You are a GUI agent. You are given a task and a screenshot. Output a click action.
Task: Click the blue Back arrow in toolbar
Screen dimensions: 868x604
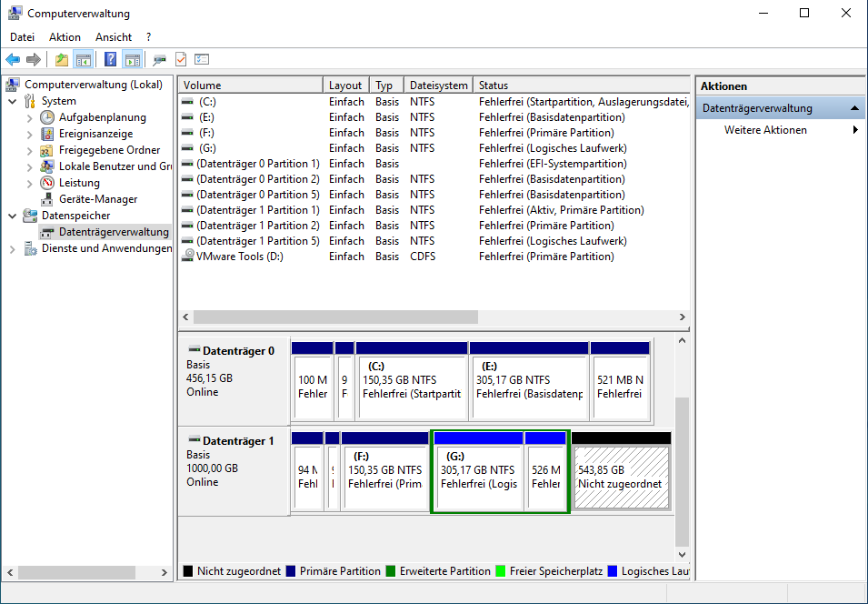[x=13, y=60]
